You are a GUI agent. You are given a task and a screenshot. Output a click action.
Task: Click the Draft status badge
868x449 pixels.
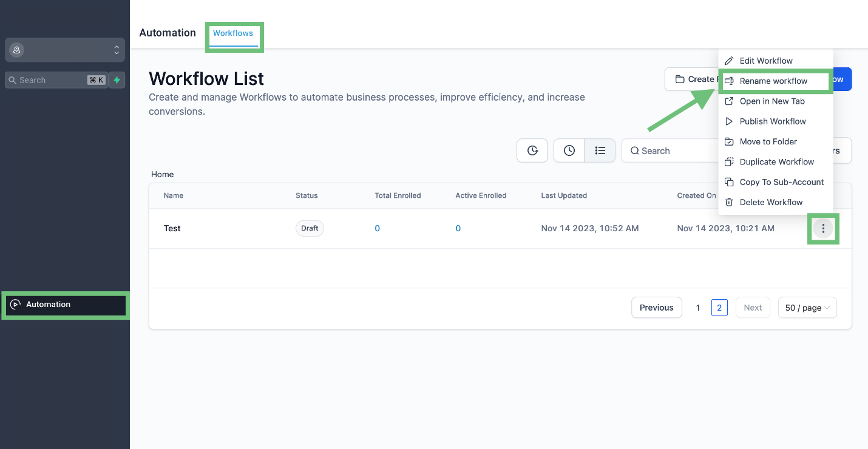pyautogui.click(x=310, y=229)
